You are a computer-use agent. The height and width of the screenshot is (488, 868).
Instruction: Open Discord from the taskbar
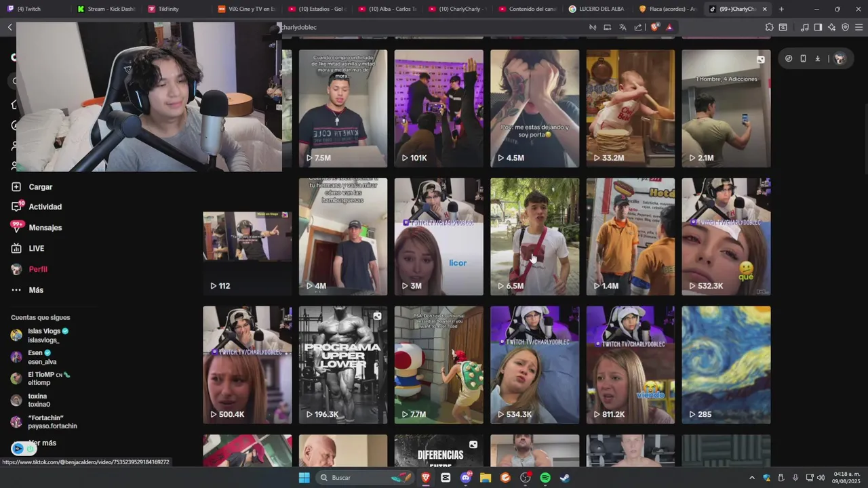click(466, 478)
